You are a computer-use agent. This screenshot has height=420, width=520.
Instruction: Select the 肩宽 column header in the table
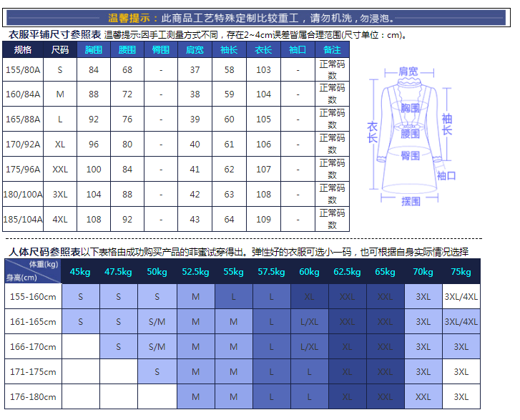point(195,49)
